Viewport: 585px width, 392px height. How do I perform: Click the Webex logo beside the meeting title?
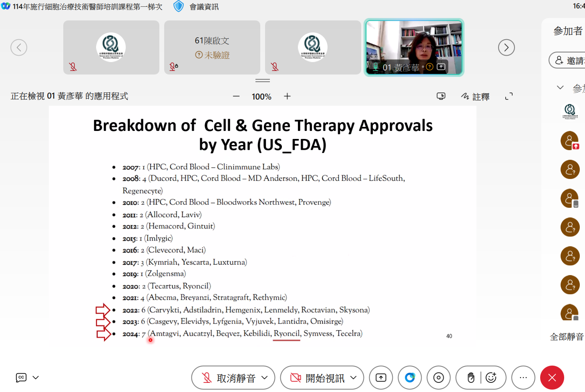(x=6, y=6)
